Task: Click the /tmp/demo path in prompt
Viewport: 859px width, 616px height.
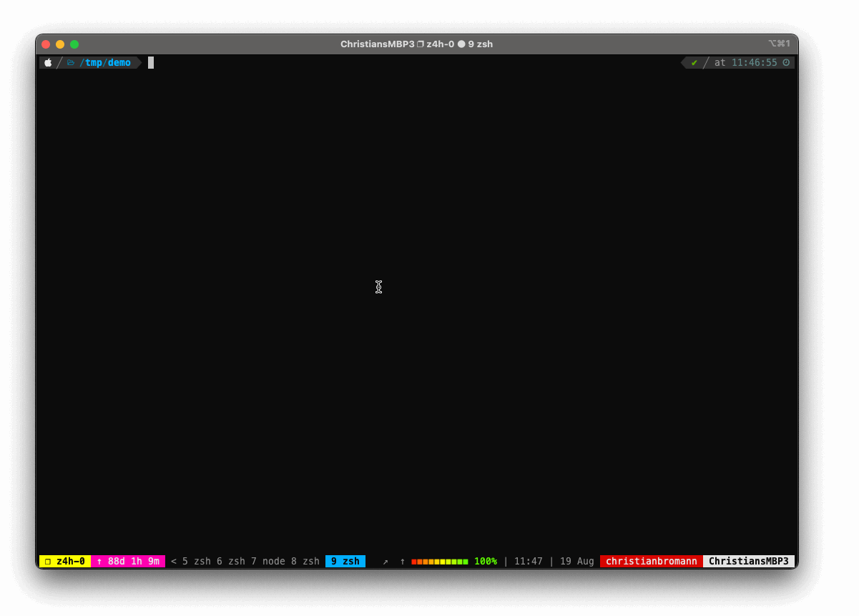Action: [x=105, y=63]
